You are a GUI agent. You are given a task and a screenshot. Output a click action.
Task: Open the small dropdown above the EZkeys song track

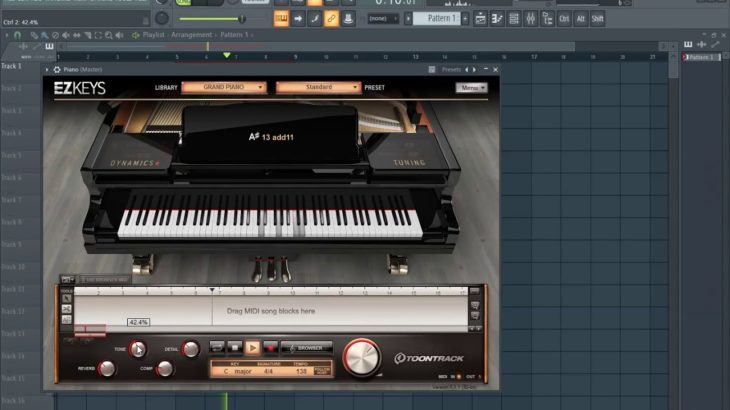[x=68, y=280]
